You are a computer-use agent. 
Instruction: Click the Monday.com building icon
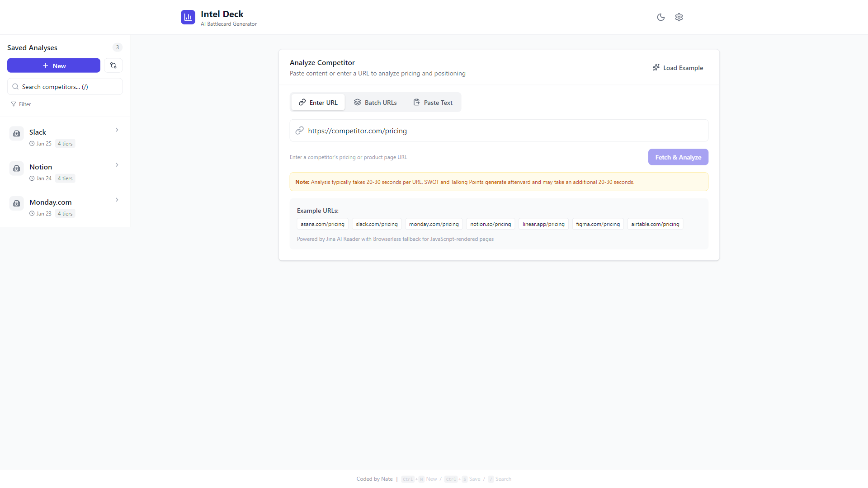(x=17, y=203)
